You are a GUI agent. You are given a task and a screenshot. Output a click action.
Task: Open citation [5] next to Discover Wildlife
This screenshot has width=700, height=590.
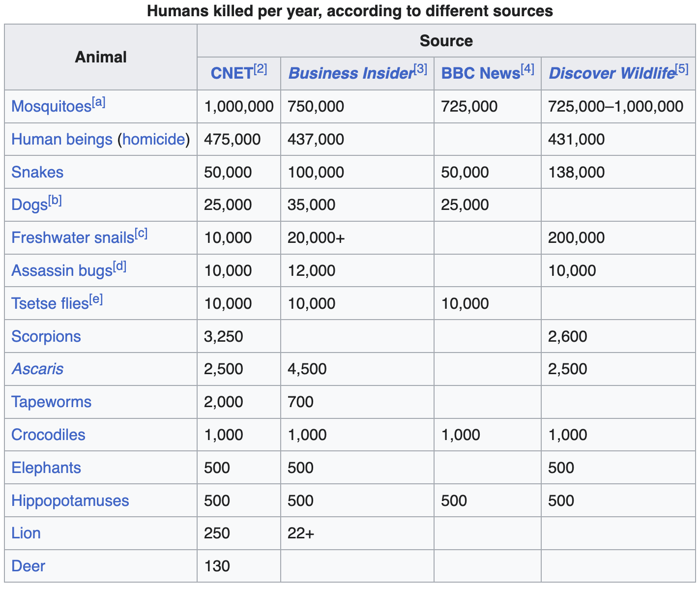[x=682, y=69]
